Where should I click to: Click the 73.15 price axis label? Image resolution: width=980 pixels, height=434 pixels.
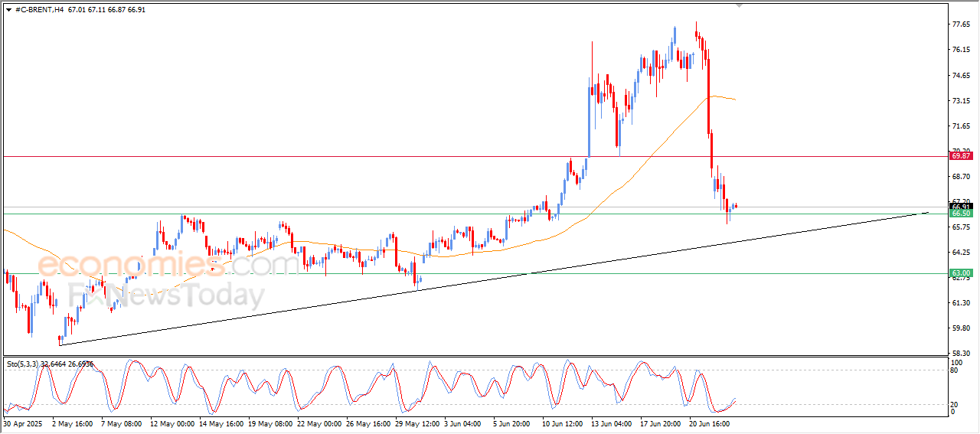tap(961, 100)
